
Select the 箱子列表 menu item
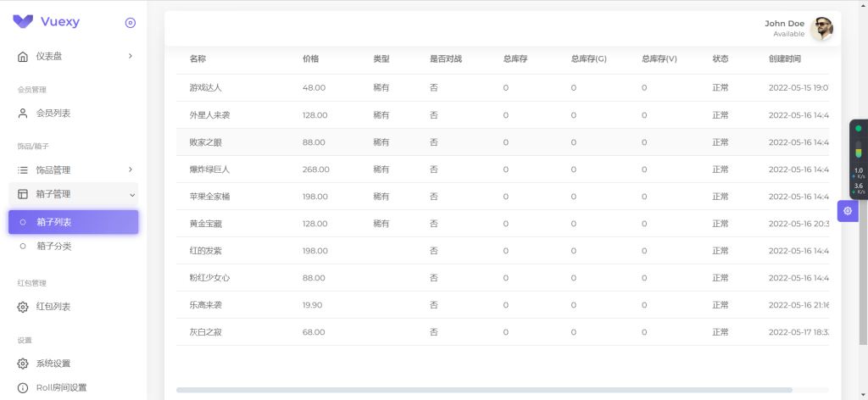[x=73, y=222]
